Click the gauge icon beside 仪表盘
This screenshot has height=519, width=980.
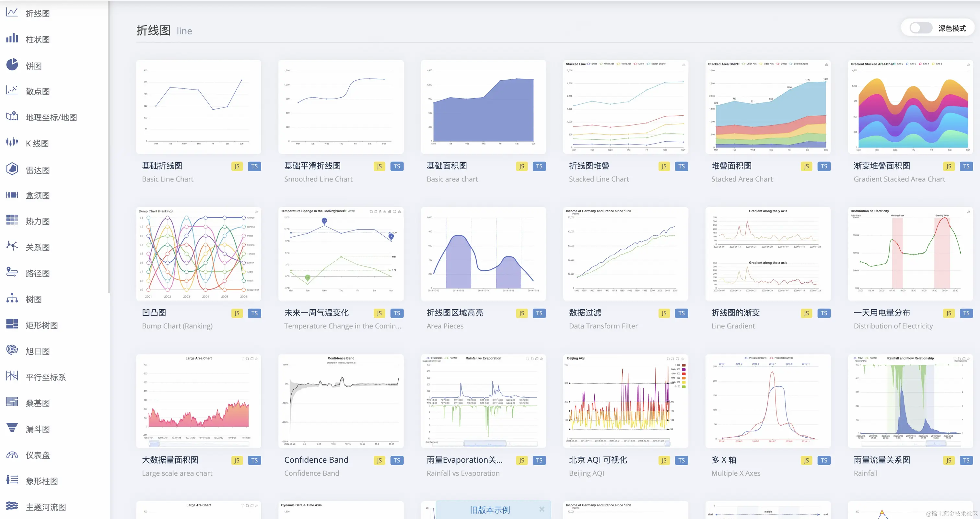[12, 454]
